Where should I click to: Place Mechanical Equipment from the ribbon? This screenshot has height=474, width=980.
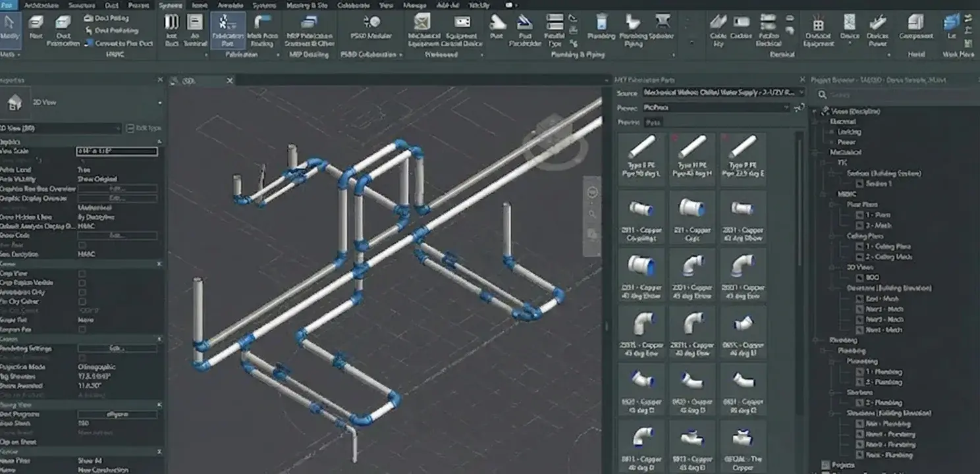click(x=423, y=30)
